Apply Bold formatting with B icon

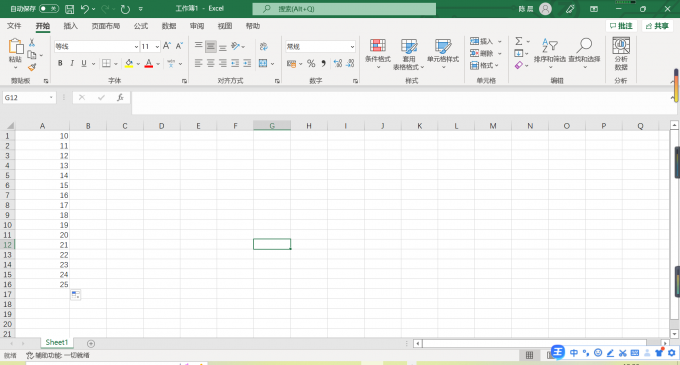point(60,63)
